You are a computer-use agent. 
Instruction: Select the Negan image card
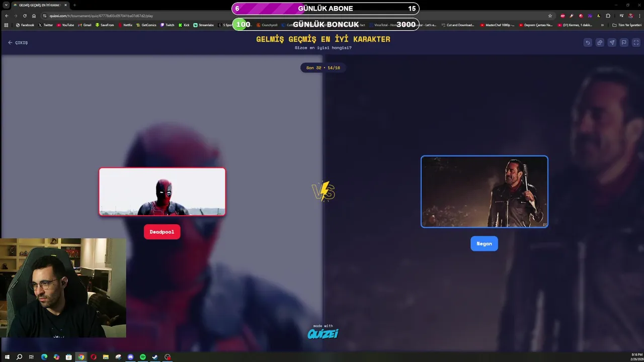484,192
